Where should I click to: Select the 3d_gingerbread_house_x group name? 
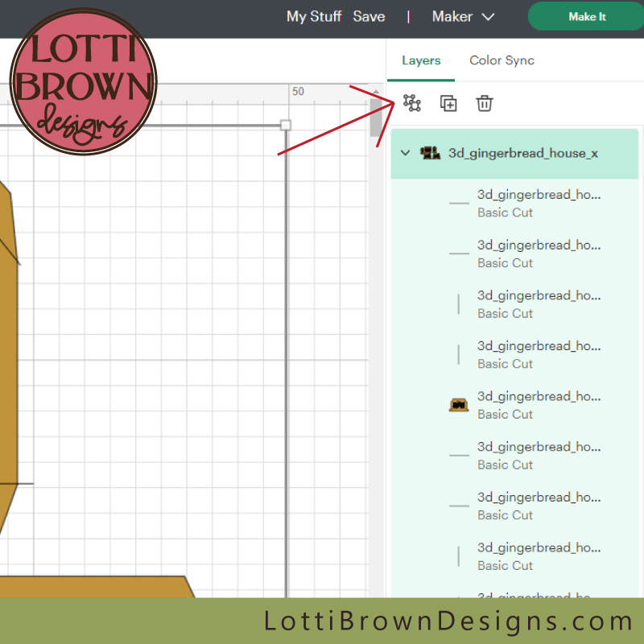click(522, 153)
